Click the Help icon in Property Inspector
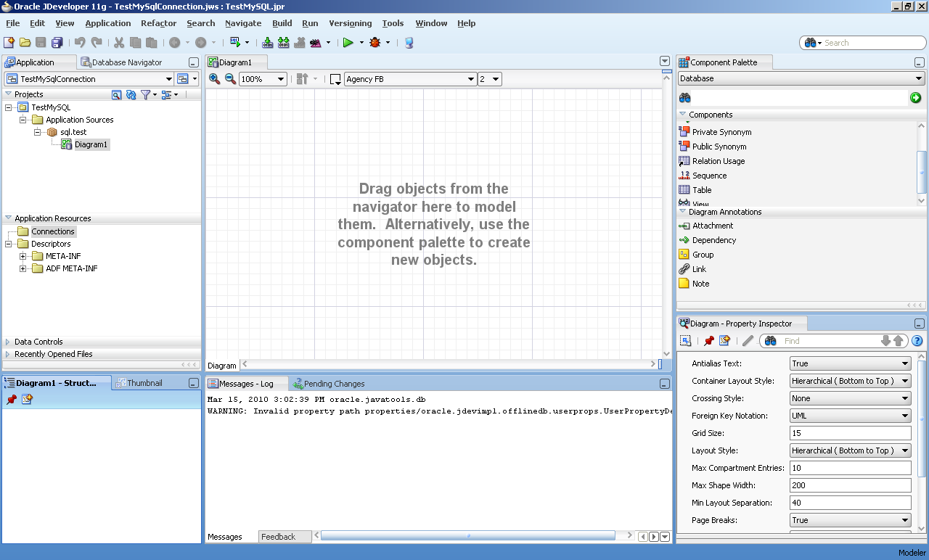The width and height of the screenshot is (929, 560). coord(917,341)
